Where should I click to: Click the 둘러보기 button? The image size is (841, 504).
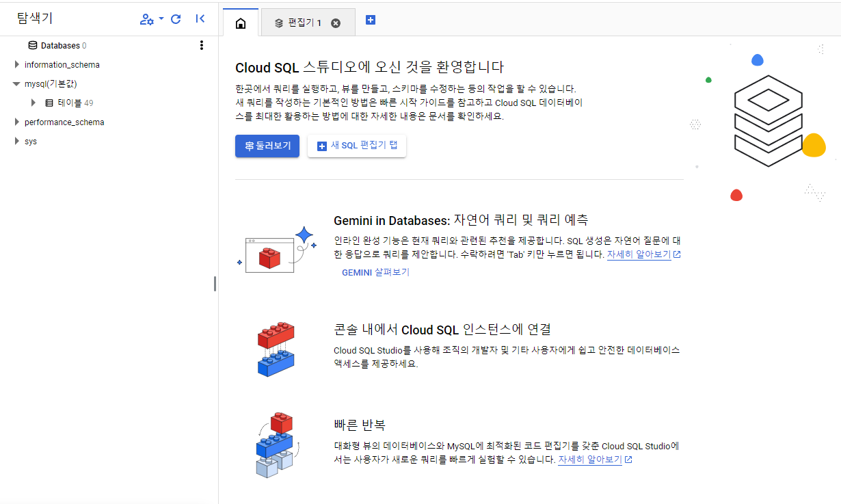267,146
